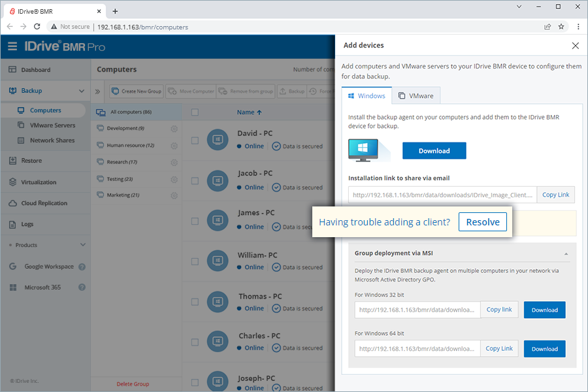Open Google Workspace product
The image size is (588, 392).
coord(49,267)
